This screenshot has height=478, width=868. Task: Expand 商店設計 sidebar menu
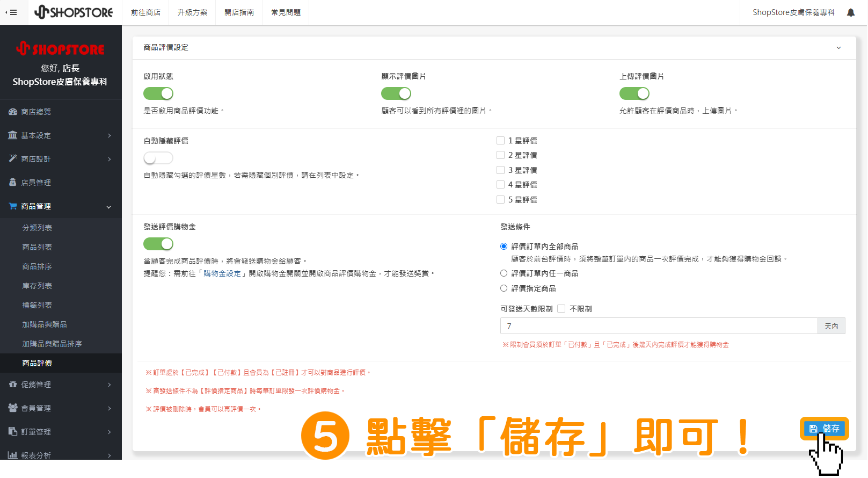pyautogui.click(x=109, y=159)
